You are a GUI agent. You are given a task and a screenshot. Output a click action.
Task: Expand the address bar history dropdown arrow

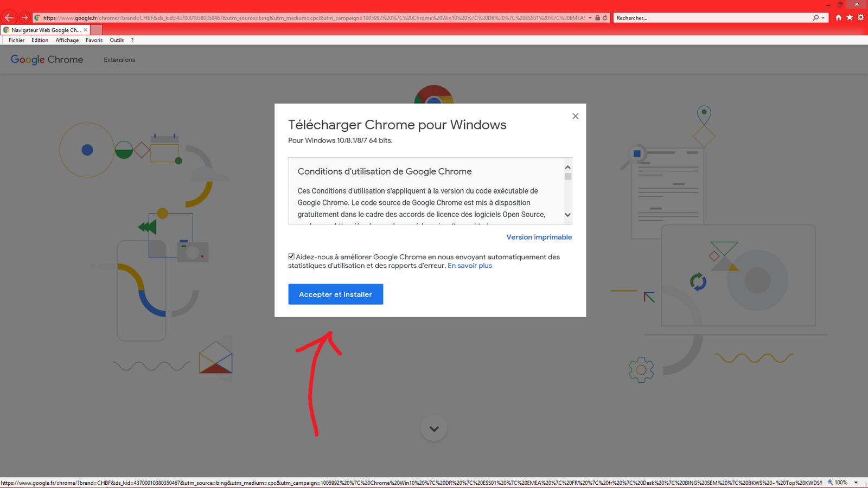click(x=590, y=18)
